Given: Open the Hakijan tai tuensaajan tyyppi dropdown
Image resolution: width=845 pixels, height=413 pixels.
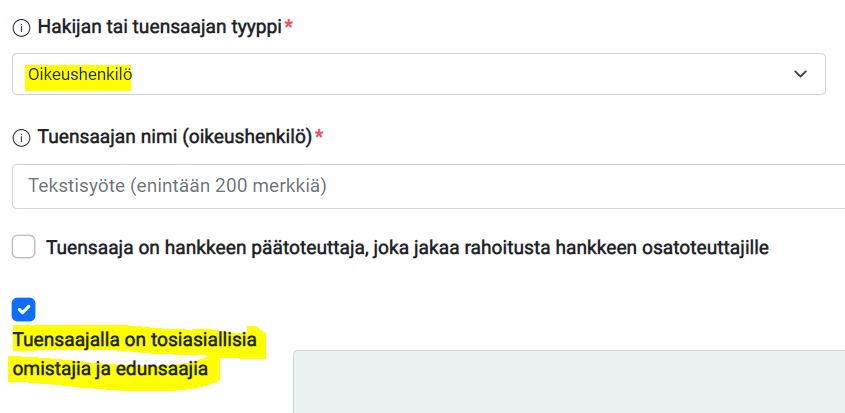Looking at the screenshot, I should [x=419, y=74].
